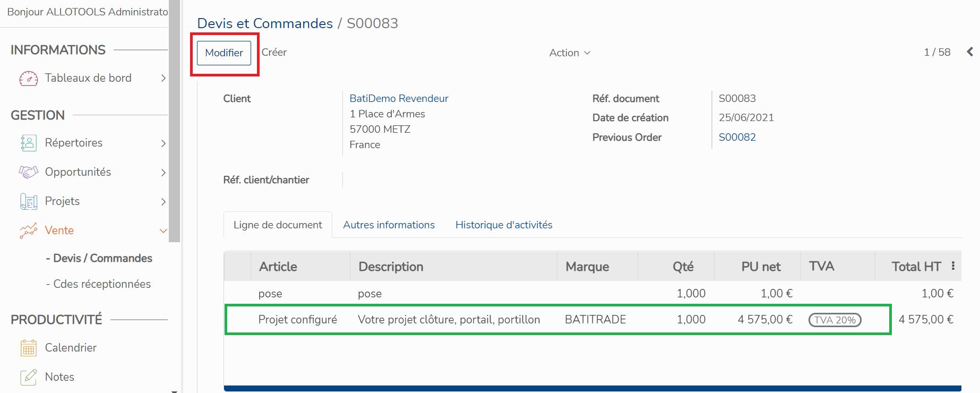Open column options three-dot icon
980x393 pixels.
pyautogui.click(x=953, y=266)
